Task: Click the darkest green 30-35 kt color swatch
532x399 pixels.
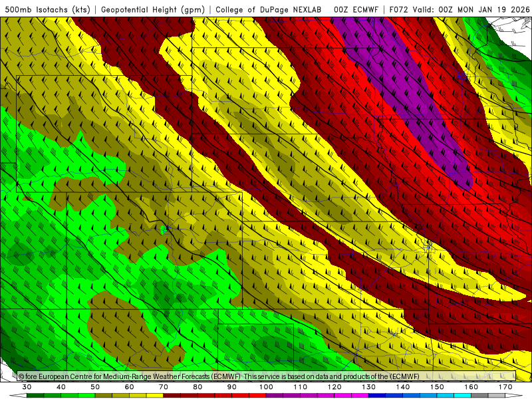Action: click(35, 396)
